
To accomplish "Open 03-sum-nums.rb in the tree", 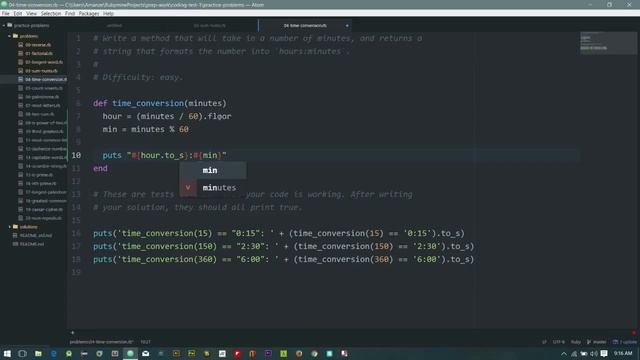I will pos(41,71).
